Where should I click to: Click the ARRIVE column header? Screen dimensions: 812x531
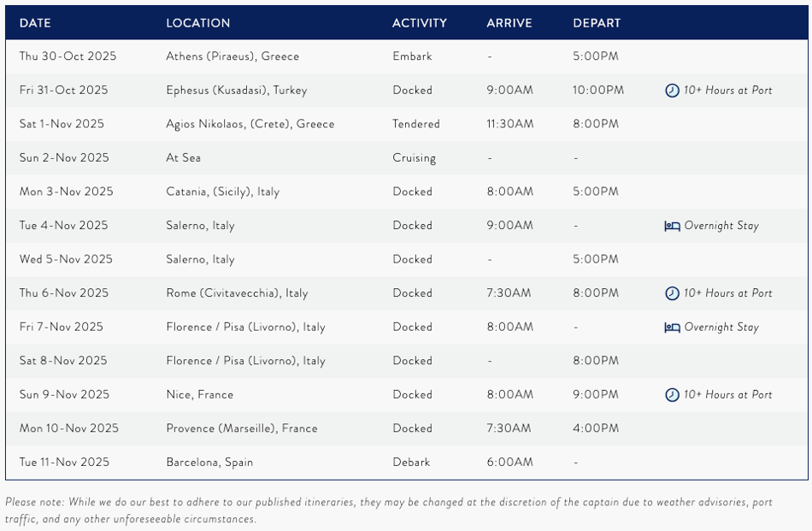(509, 23)
